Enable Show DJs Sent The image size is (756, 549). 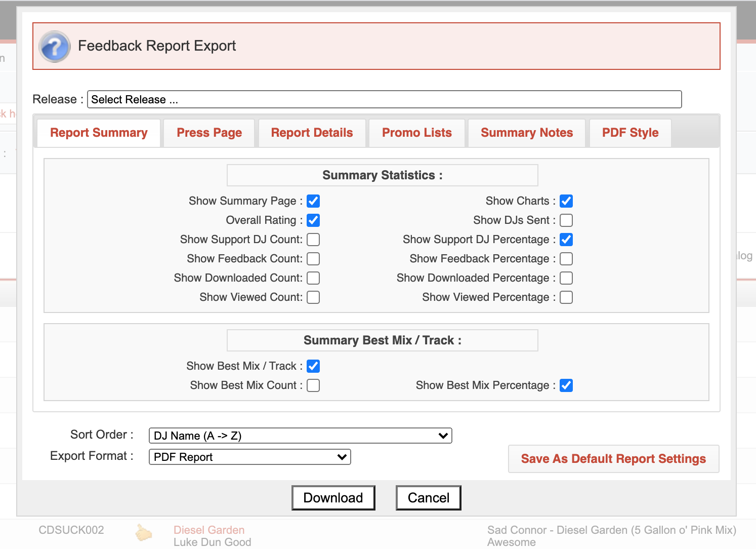pos(566,220)
